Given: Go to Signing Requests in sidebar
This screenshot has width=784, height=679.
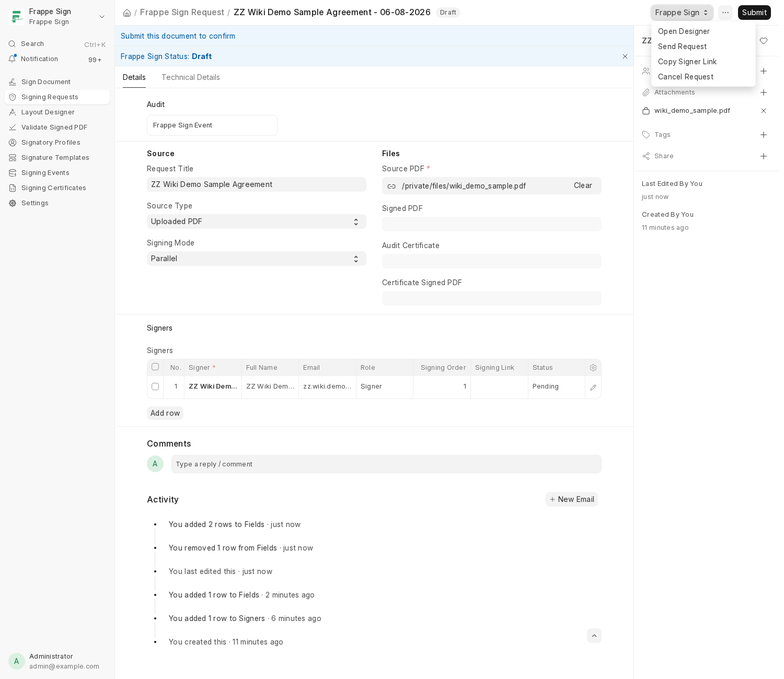Looking at the screenshot, I should click(x=57, y=97).
